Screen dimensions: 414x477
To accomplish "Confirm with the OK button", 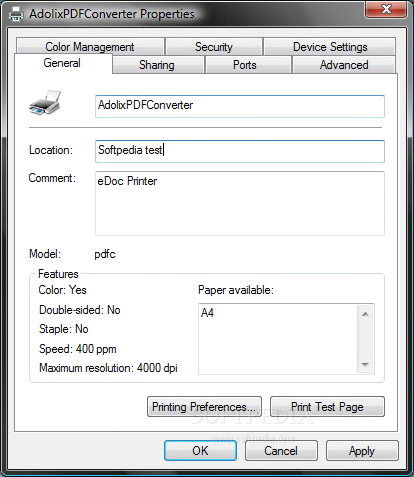I will pyautogui.click(x=200, y=451).
